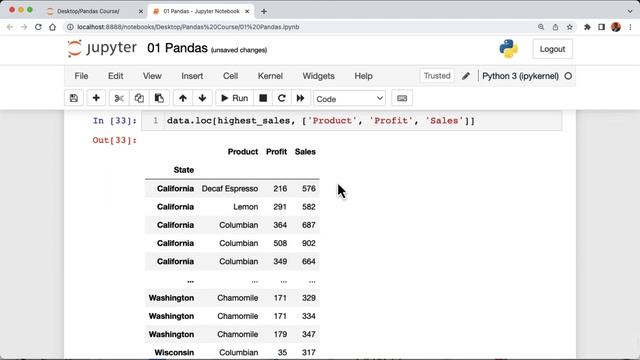Paste cells below icon
Image resolution: width=640 pixels, height=360 pixels.
coord(159,98)
